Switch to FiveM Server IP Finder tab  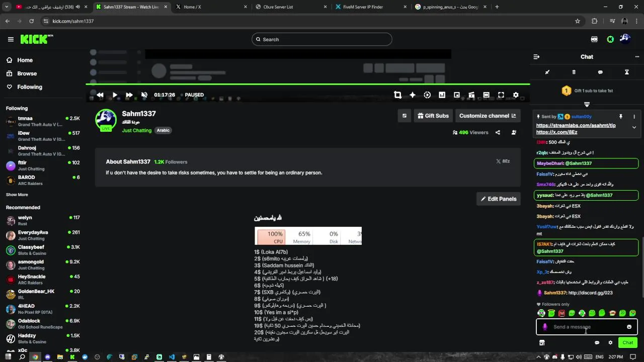[x=371, y=7]
